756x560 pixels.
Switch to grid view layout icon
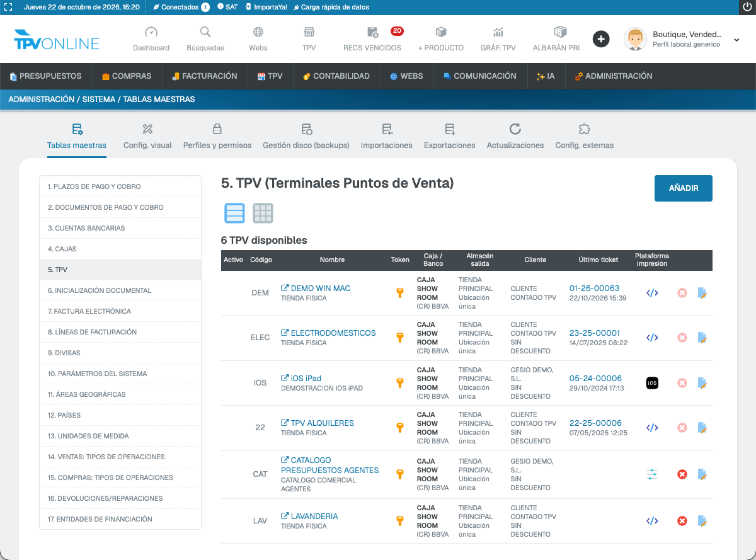263,214
